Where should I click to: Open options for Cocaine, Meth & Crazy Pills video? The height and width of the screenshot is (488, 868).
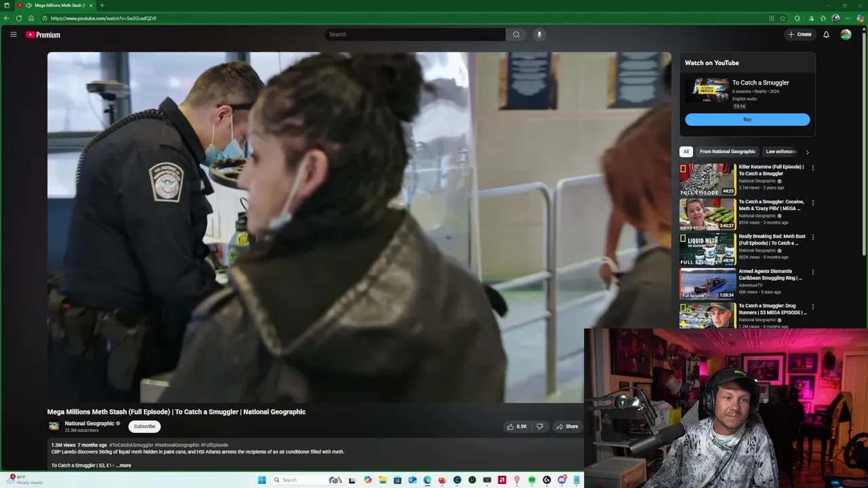pyautogui.click(x=812, y=203)
